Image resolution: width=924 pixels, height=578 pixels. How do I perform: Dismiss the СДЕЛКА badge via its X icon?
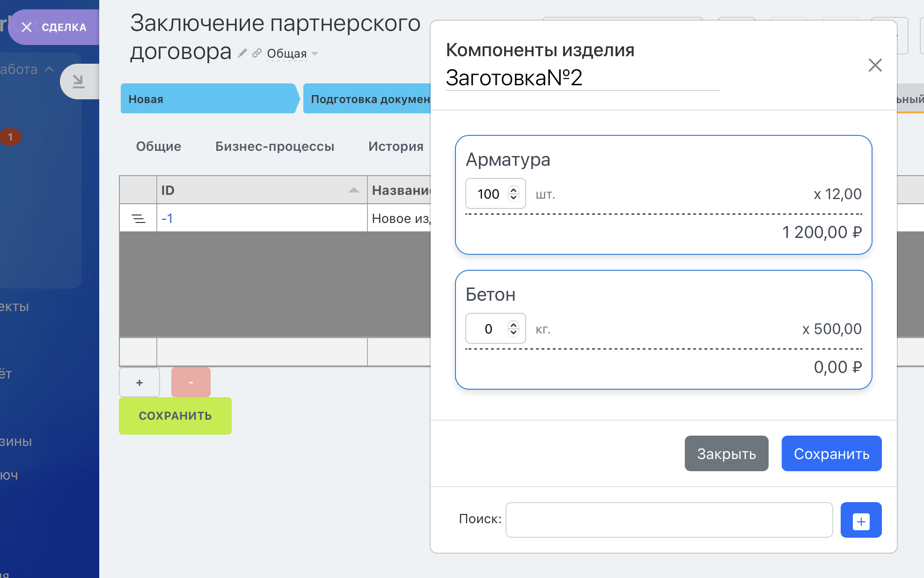click(x=27, y=27)
